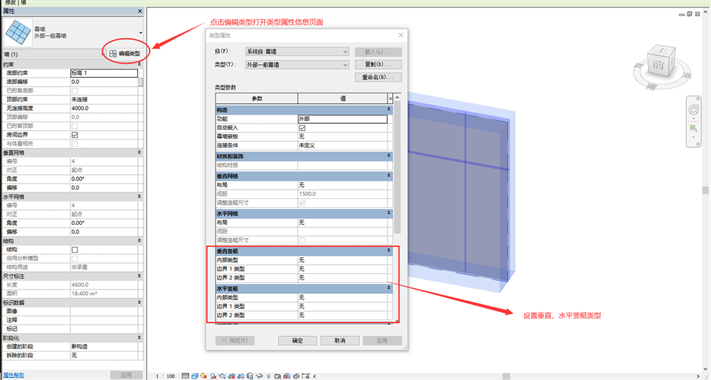Toggle the 自动嵌入 checkbox in type properties
This screenshot has width=711, height=380.
(x=302, y=128)
